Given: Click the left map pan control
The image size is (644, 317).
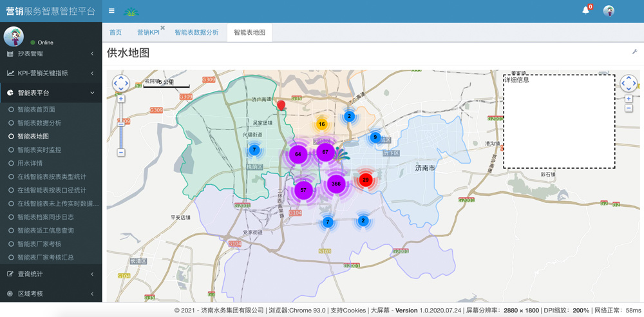Looking at the screenshot, I should 121,84.
